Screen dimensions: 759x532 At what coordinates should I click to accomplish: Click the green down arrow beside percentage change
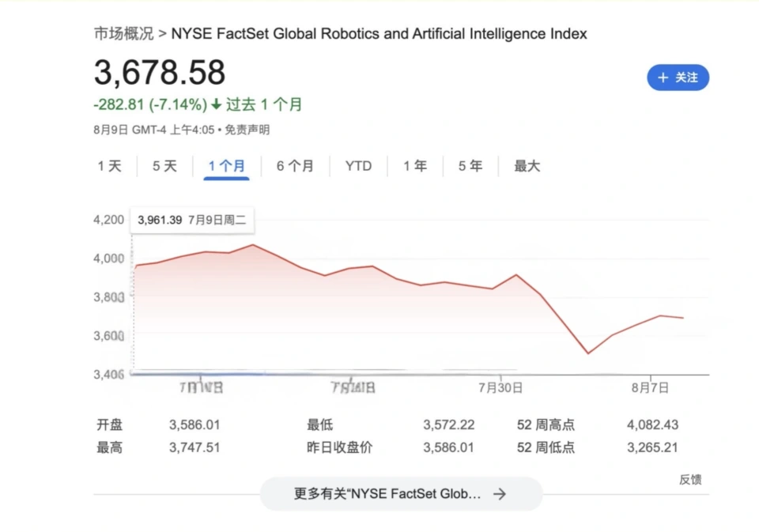coord(216,104)
